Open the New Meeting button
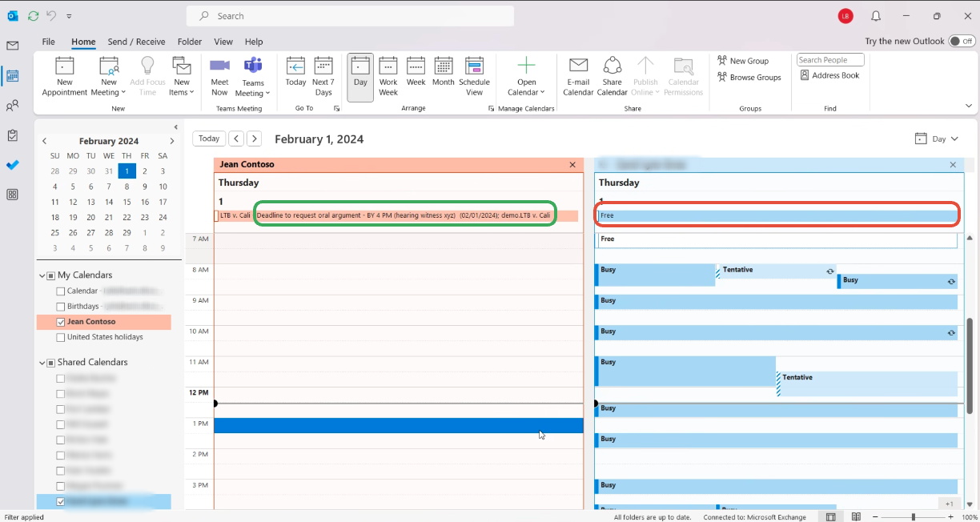The height and width of the screenshot is (522, 980). (109, 77)
